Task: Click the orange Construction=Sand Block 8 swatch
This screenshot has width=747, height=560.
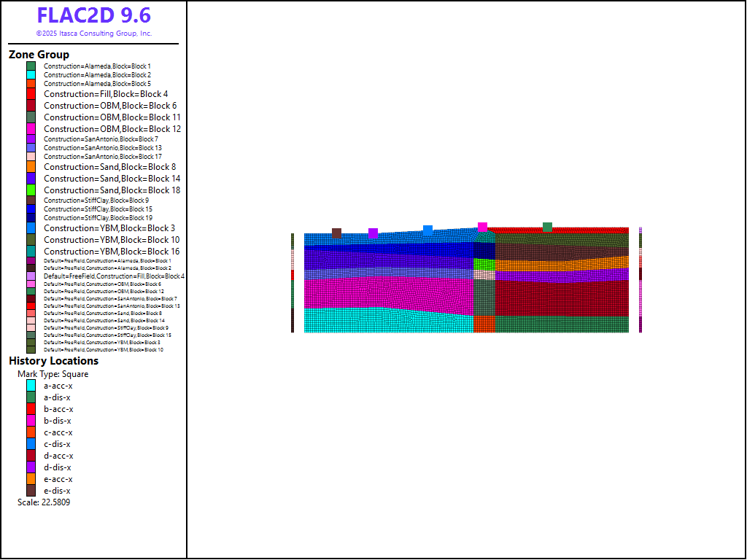Action: (31, 167)
